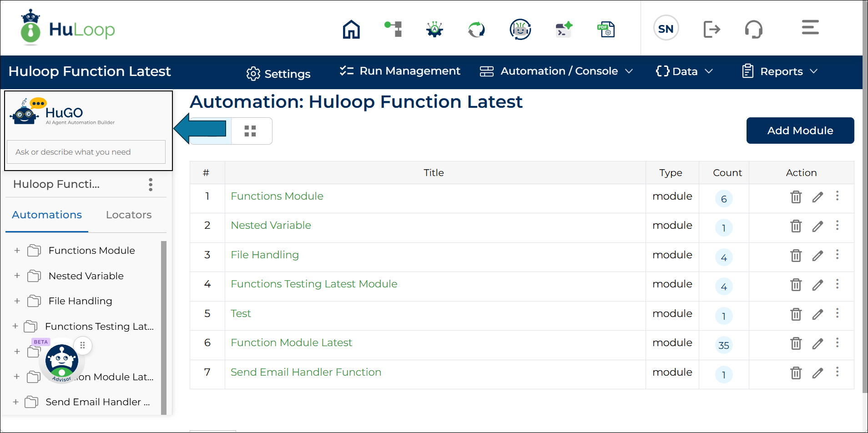This screenshot has height=433, width=868.
Task: Open the SN user profile avatar
Action: (666, 28)
